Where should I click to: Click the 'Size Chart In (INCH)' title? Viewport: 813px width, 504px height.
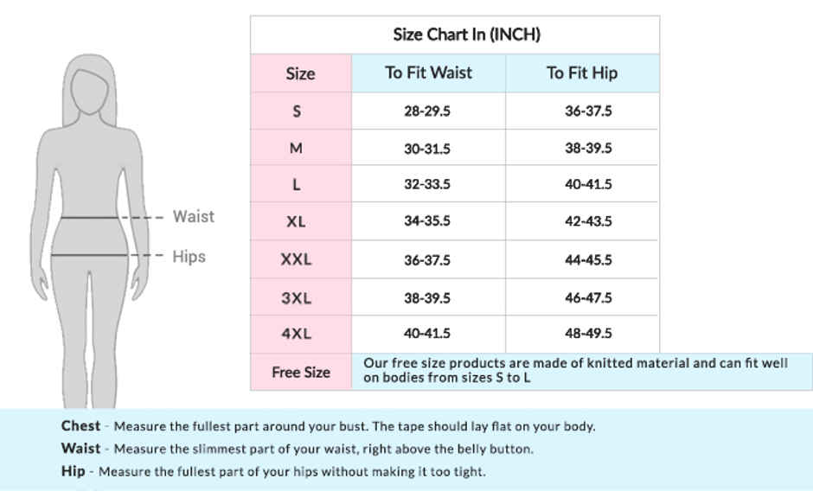click(466, 35)
